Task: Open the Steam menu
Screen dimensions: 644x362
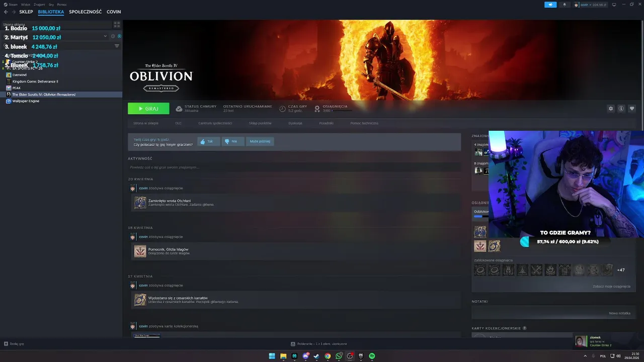Action: tap(11, 5)
